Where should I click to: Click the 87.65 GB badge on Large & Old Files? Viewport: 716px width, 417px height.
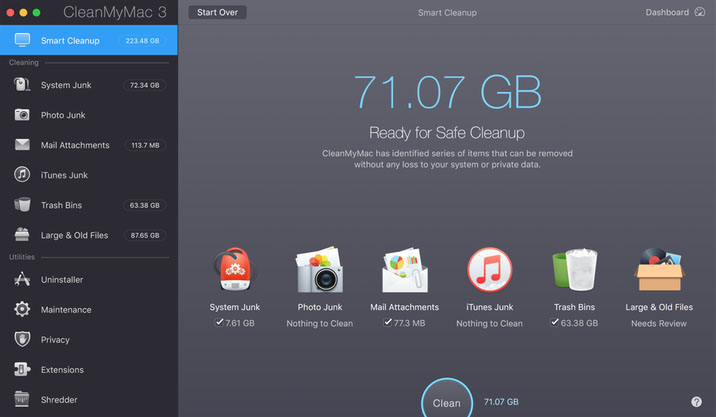145,235
